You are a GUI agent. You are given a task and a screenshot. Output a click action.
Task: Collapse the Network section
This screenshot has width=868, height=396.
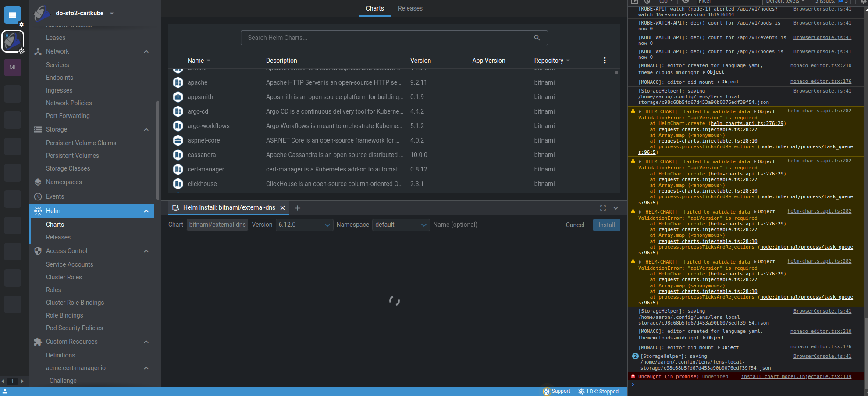click(x=146, y=51)
